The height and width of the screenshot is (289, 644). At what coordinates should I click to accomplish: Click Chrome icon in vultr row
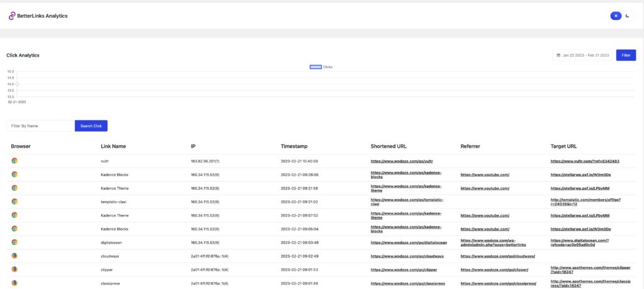coord(14,161)
